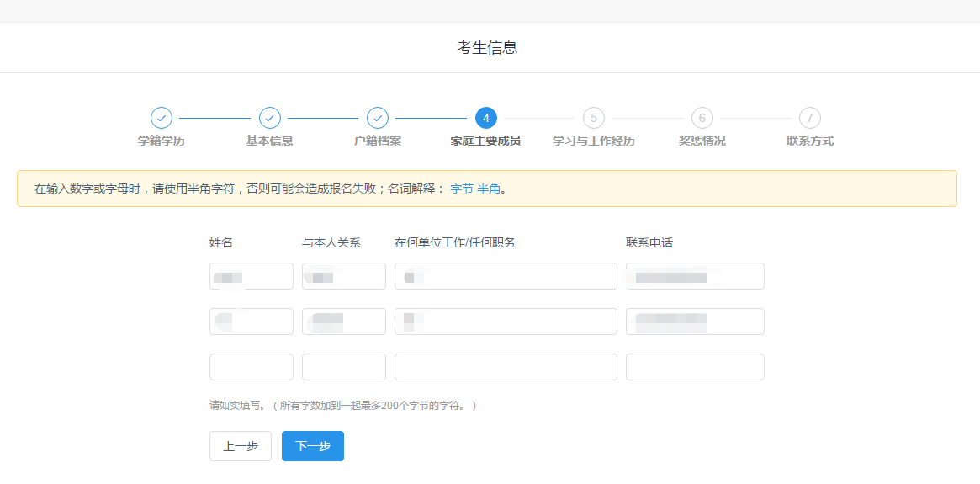Click the empty third-row 姓名 field
The width and height of the screenshot is (980, 484).
pos(252,367)
